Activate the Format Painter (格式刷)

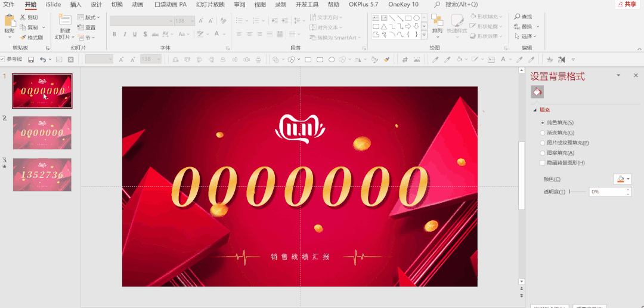[32, 38]
